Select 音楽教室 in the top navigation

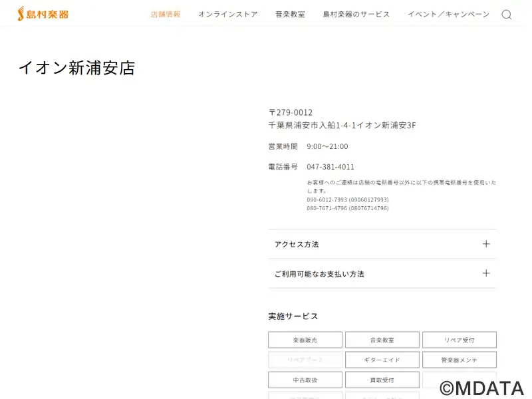(290, 14)
